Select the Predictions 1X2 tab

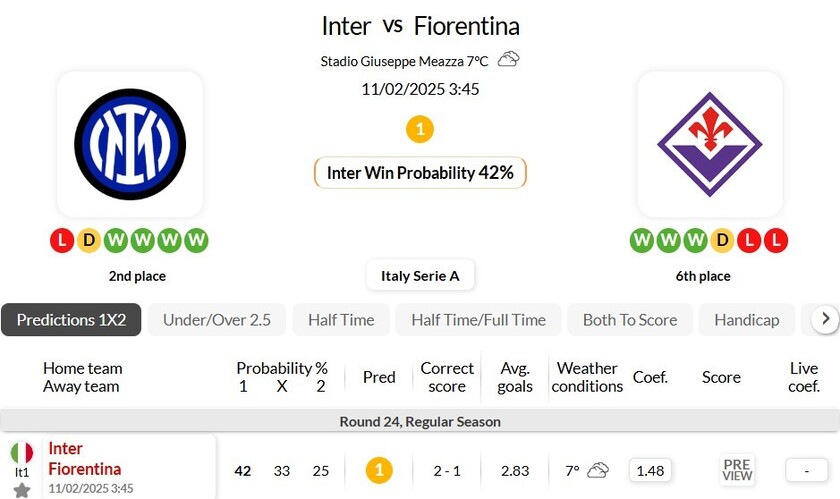[x=71, y=320]
